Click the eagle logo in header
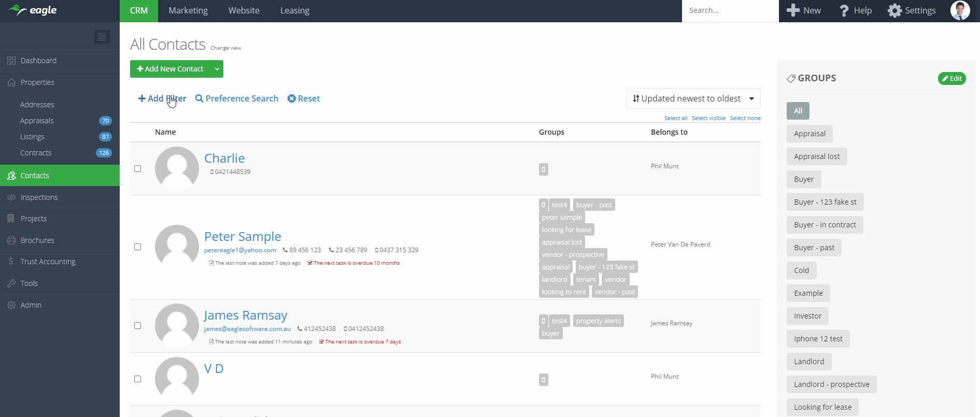Screen dimensions: 980x417 coord(33,10)
